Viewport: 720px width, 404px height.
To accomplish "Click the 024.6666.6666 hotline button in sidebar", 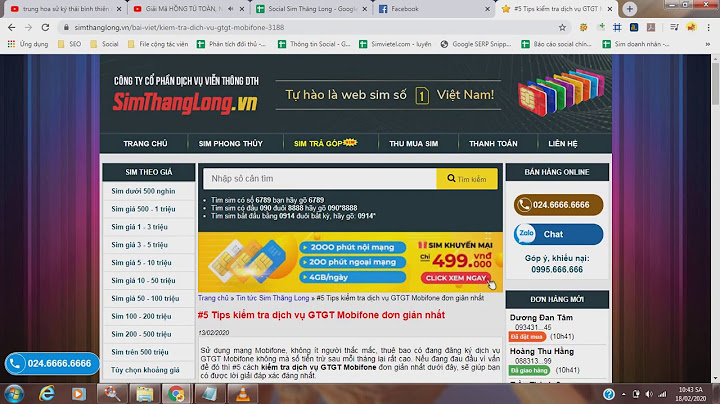I will coord(558,205).
